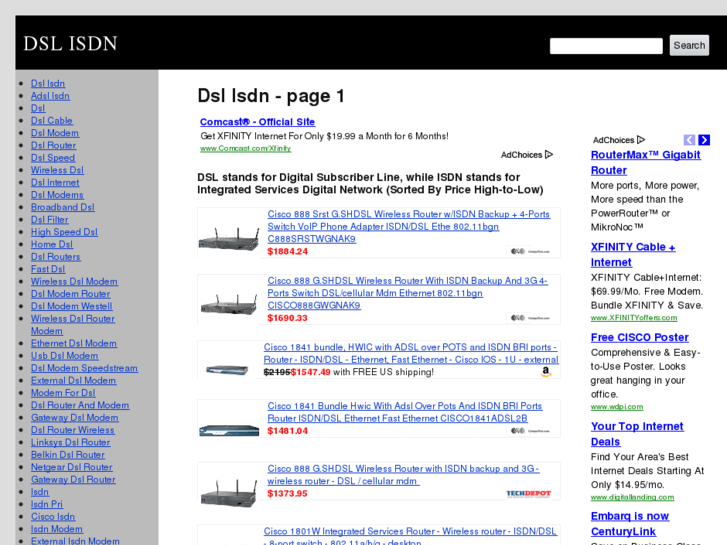Open Wireless Dsl Modem sidebar link
Image resolution: width=727 pixels, height=545 pixels.
(74, 282)
